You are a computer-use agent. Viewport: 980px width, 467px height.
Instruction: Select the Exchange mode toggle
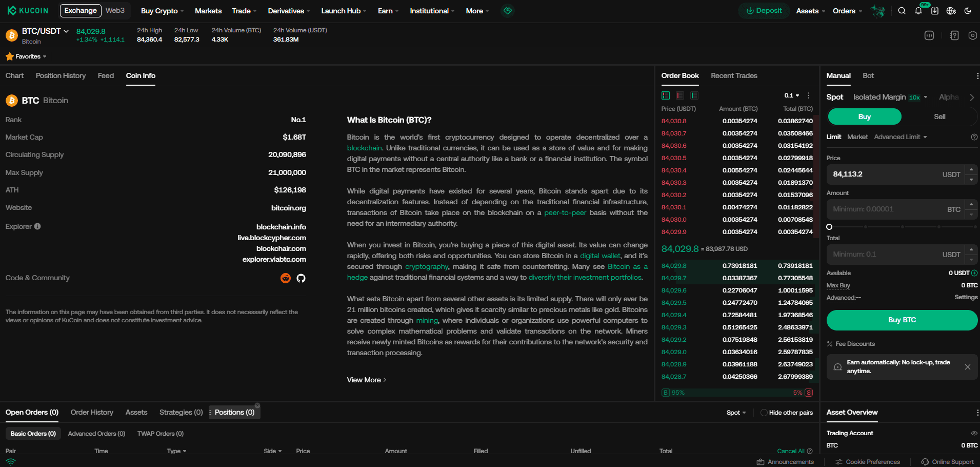point(81,11)
